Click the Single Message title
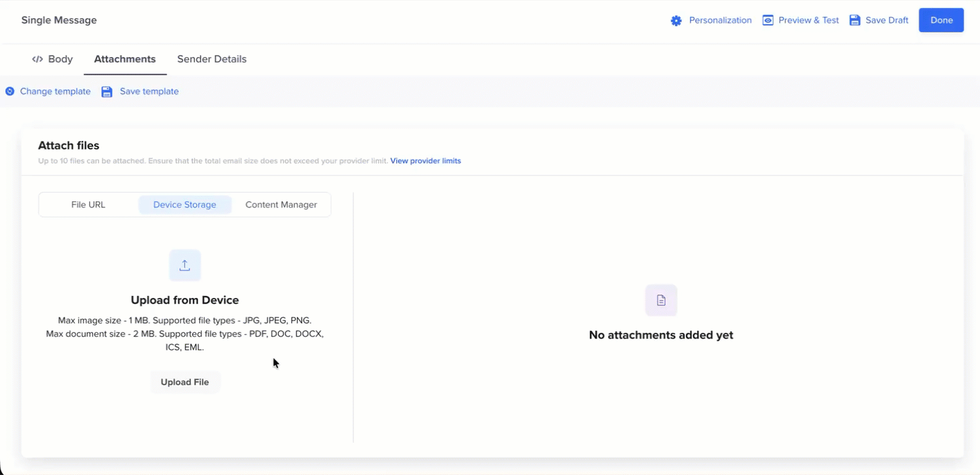Image resolution: width=980 pixels, height=475 pixels. click(x=59, y=20)
